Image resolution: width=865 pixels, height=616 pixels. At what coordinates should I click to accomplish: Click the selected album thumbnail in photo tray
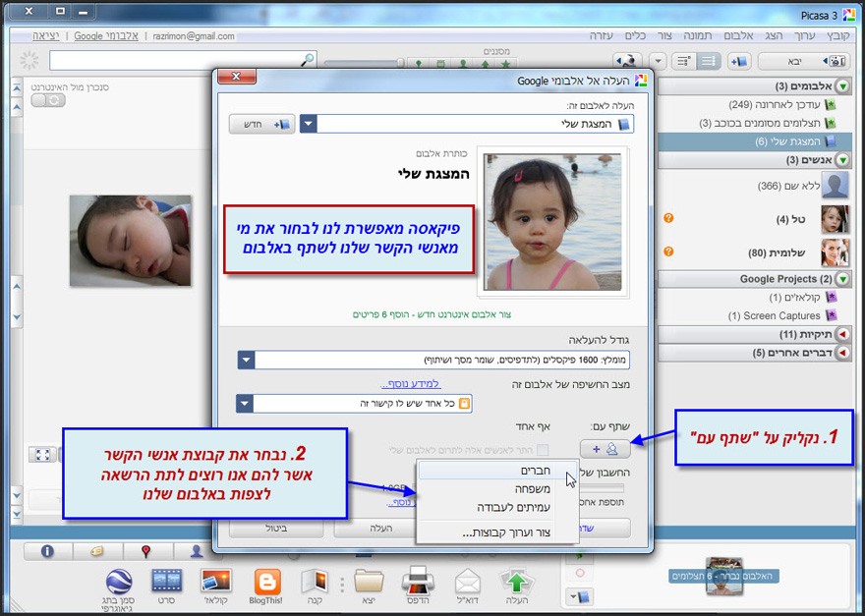[724, 577]
